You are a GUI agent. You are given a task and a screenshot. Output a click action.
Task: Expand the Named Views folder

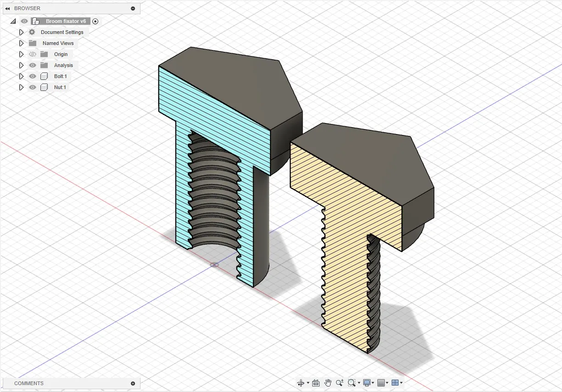click(x=21, y=43)
